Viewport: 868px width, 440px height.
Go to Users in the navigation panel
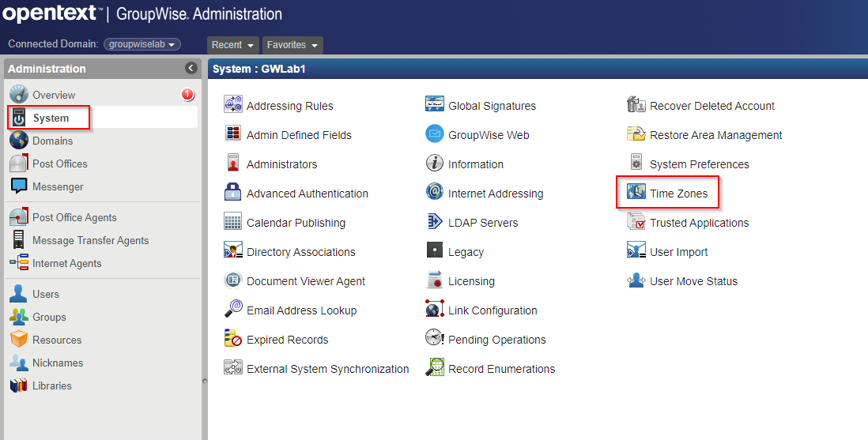(x=46, y=294)
